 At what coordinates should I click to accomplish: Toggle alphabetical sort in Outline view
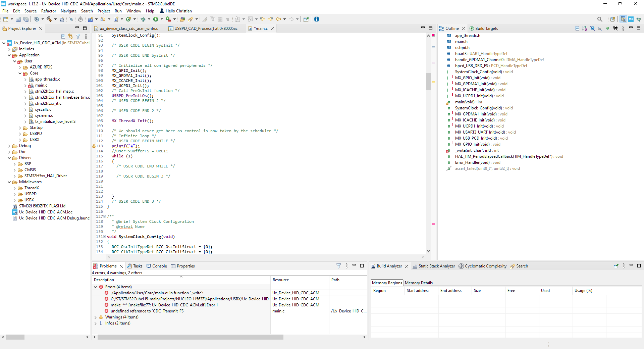point(585,29)
